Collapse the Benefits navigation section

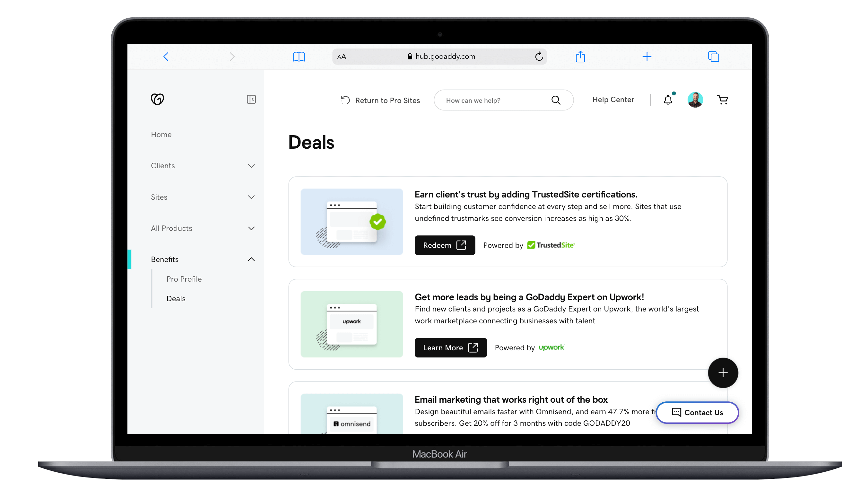[251, 259]
